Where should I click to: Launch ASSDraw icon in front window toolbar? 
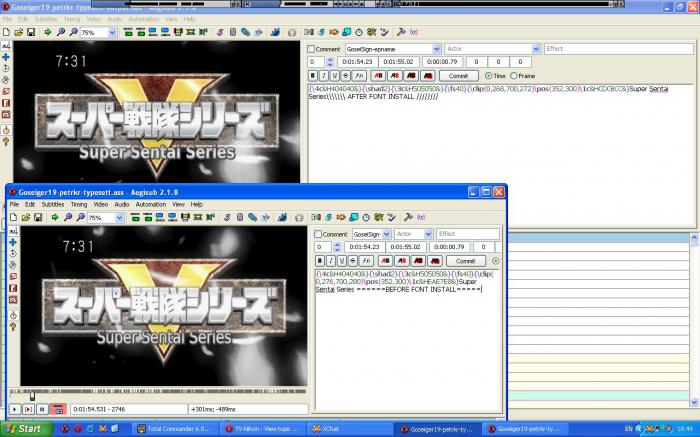[299, 217]
